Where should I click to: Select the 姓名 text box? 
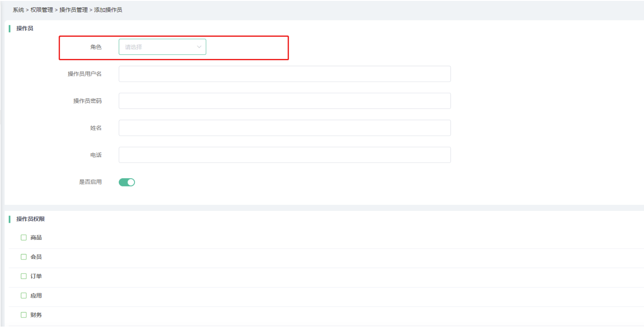(x=285, y=128)
